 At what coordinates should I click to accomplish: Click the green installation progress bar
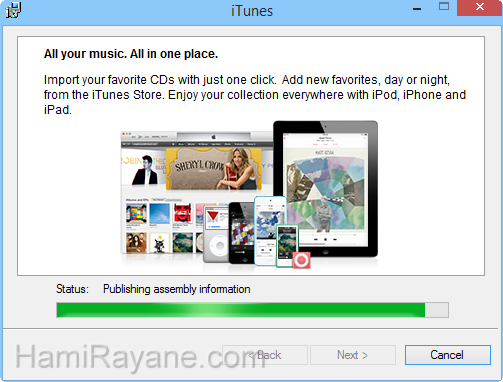pyautogui.click(x=252, y=310)
